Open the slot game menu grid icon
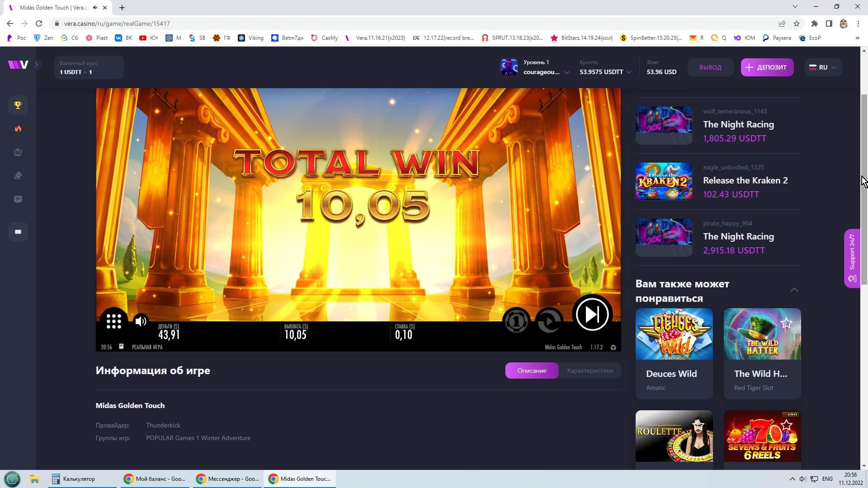 [x=114, y=321]
